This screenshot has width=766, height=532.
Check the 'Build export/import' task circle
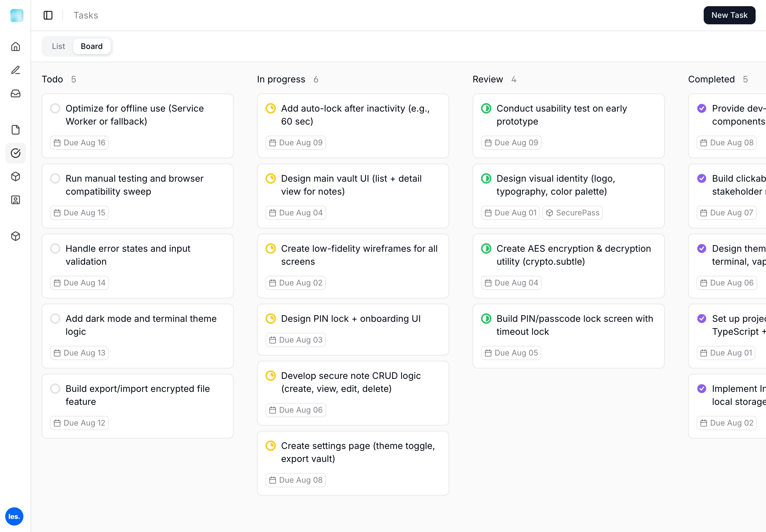pos(55,388)
